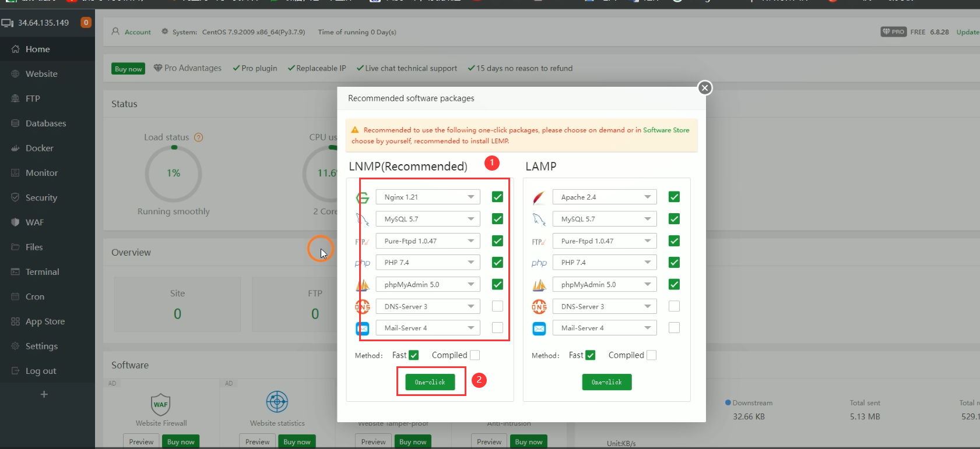This screenshot has width=980, height=449.
Task: Click the Apache feather icon in LAMP
Action: 539,197
